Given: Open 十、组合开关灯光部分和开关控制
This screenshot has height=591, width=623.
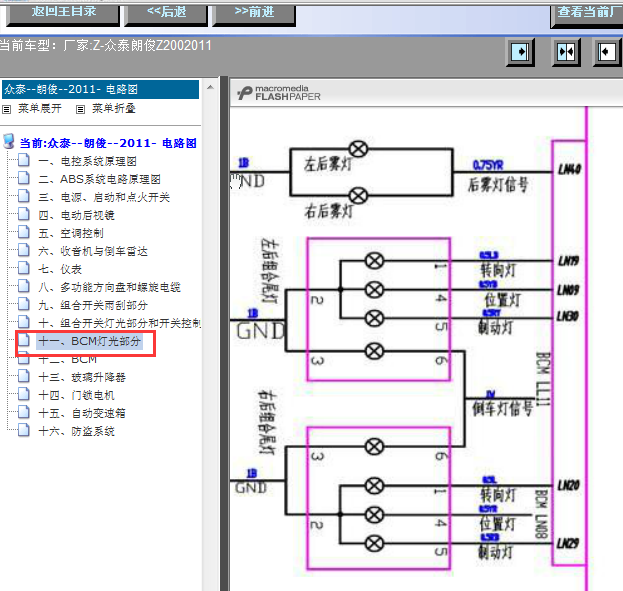Looking at the screenshot, I should point(119,323).
